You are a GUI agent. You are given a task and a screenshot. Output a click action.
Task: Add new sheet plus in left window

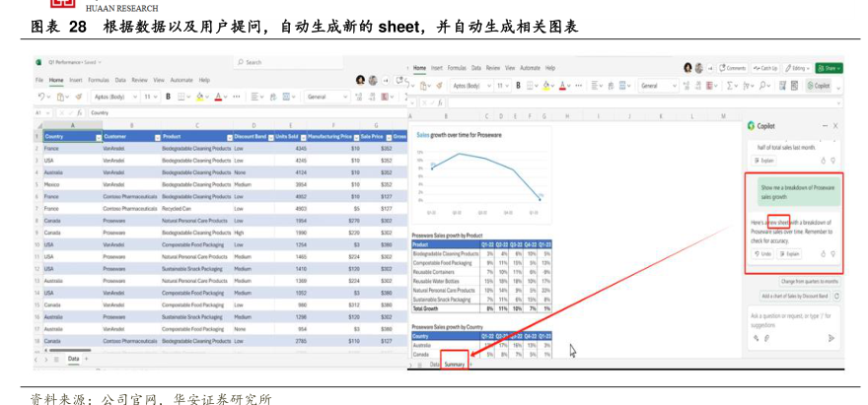coord(86,359)
